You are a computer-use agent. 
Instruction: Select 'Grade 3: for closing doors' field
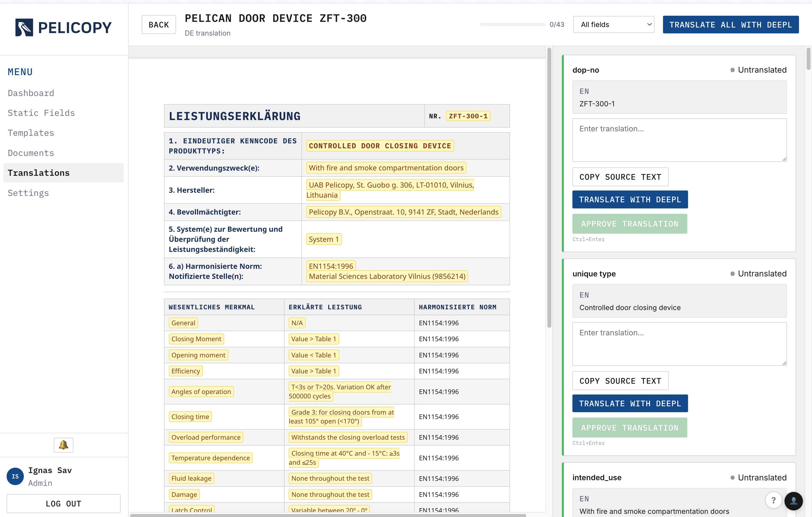point(341,417)
